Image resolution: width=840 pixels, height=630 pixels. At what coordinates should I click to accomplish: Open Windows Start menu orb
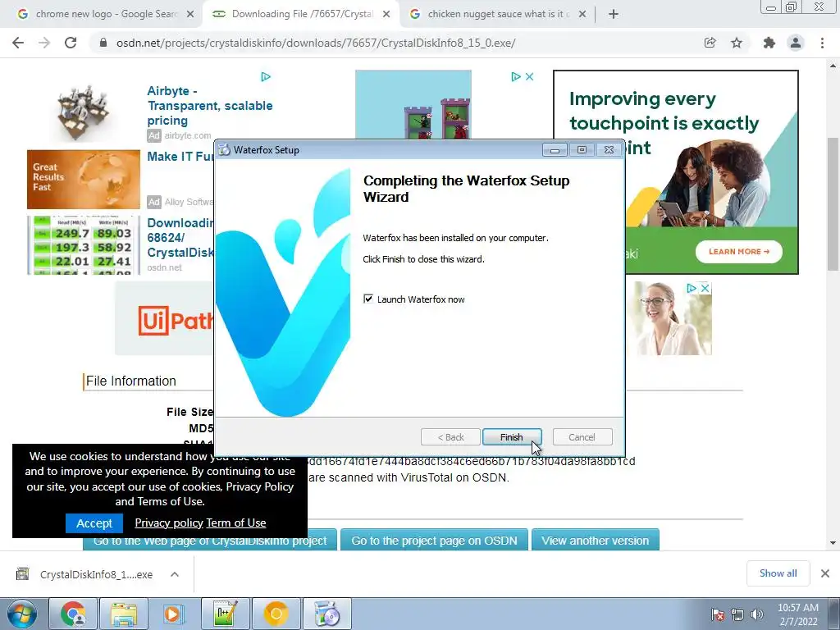pos(22,614)
